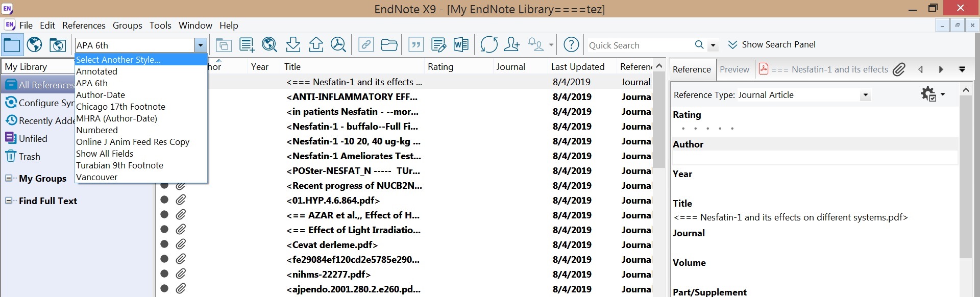Select the Trash group in sidebar
Image resolution: width=980 pixels, height=297 pixels.
[x=30, y=157]
